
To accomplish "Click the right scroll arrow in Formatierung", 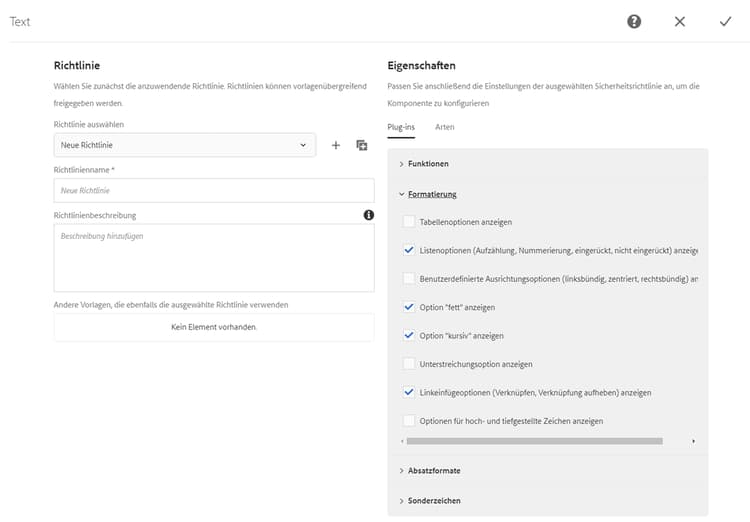I will [693, 441].
